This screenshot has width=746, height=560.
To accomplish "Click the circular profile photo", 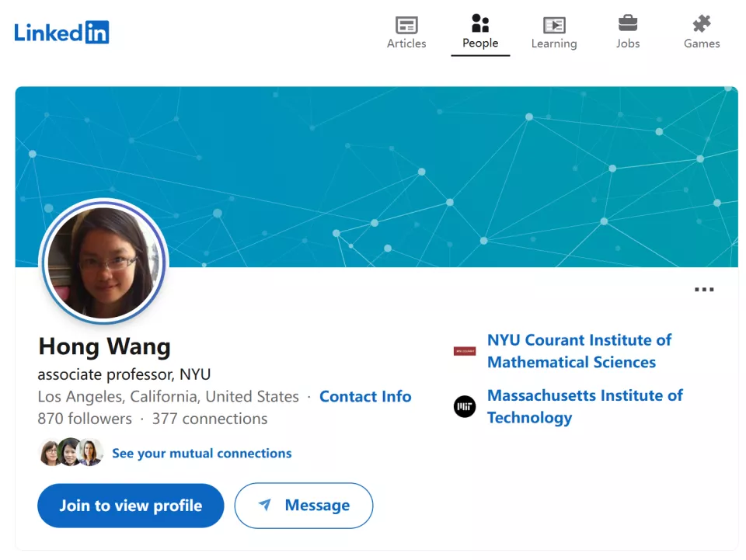I will [103, 263].
